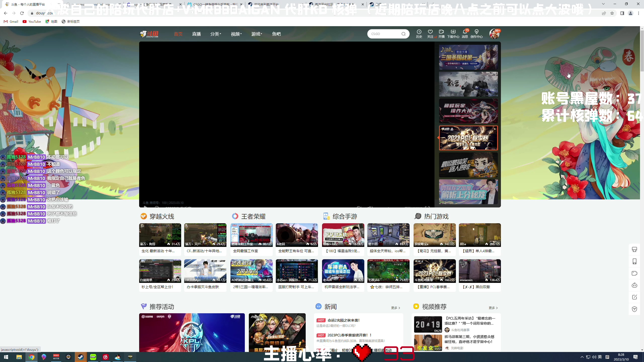644x362 pixels.
Task: Expand the 分类 dropdown menu
Action: 216,34
